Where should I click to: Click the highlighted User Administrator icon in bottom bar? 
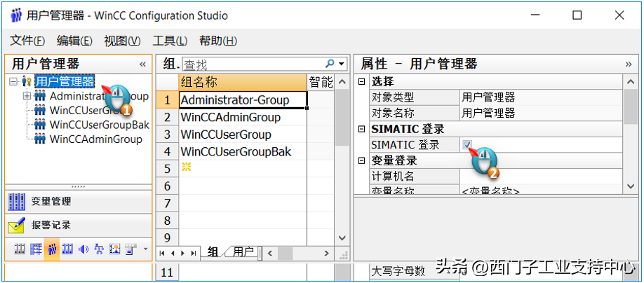tap(51, 249)
